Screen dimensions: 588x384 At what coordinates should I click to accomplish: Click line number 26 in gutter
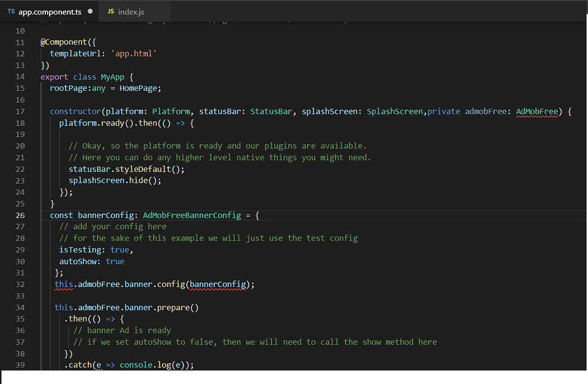tap(20, 216)
